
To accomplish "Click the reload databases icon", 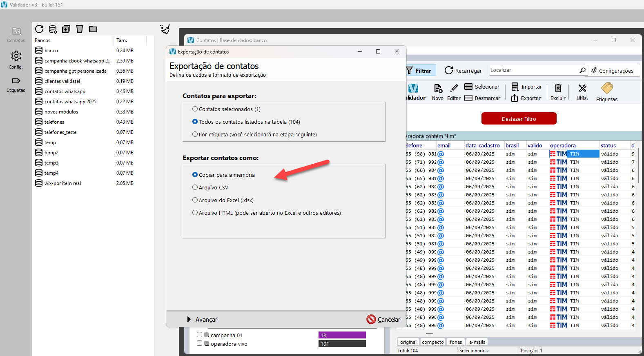I will (39, 29).
